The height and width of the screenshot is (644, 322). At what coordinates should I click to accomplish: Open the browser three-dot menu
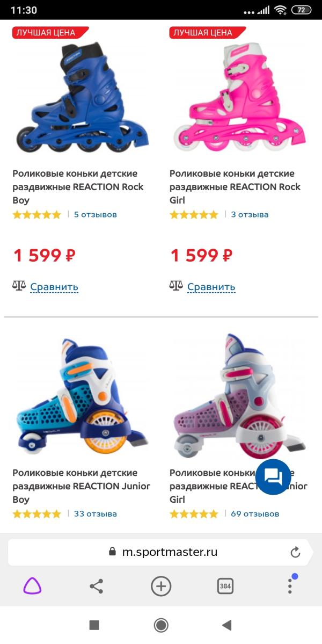(290, 586)
